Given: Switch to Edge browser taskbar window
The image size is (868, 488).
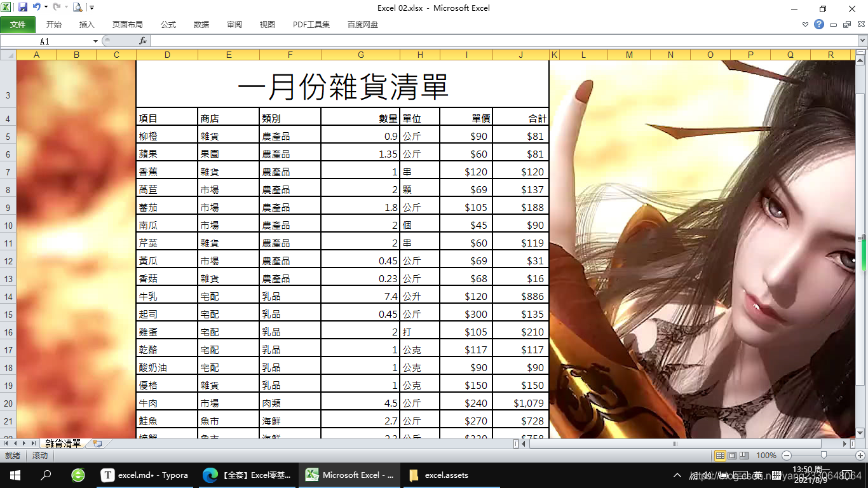Looking at the screenshot, I should pos(247,475).
